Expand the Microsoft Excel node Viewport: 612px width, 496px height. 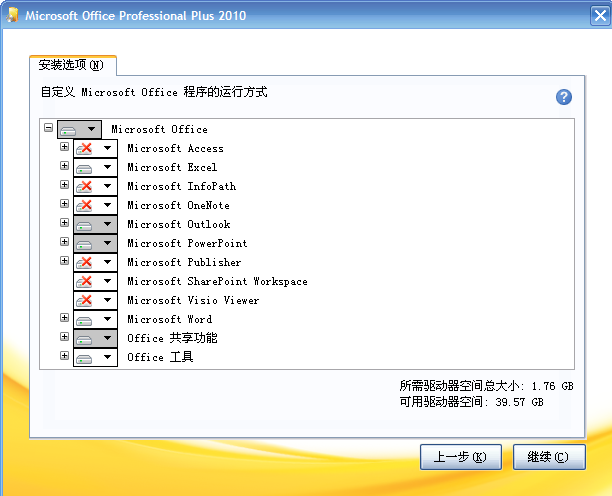(x=64, y=165)
